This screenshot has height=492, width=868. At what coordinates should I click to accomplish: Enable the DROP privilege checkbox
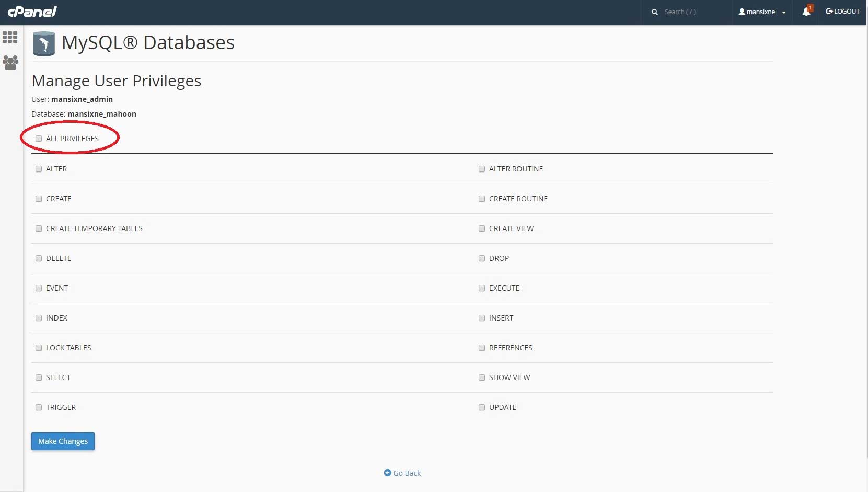(x=482, y=258)
